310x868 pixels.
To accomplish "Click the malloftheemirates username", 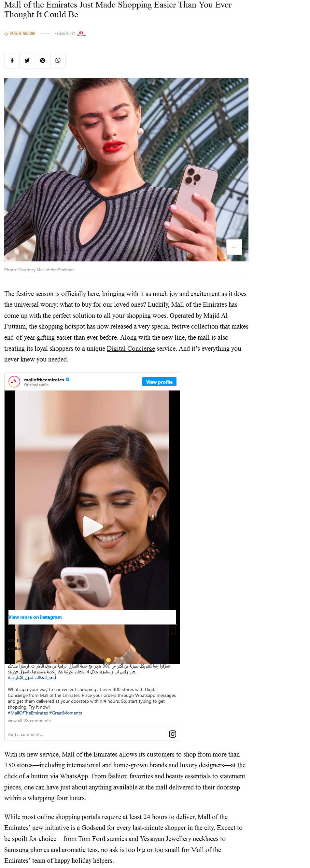I will [44, 380].
